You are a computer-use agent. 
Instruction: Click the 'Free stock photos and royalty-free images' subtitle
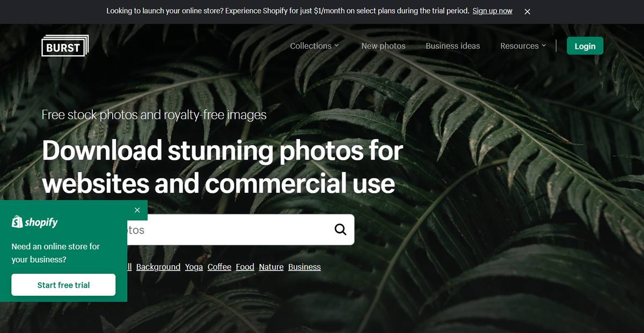[154, 114]
